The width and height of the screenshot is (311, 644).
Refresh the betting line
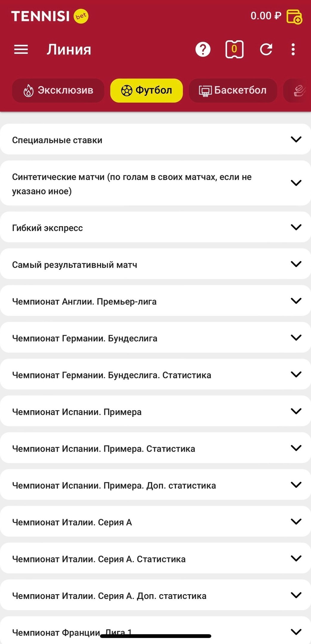(266, 49)
